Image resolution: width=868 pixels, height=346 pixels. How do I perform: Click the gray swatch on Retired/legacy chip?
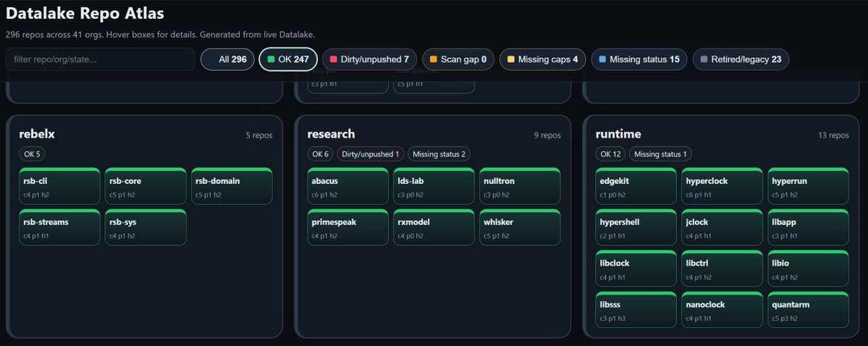coord(704,59)
